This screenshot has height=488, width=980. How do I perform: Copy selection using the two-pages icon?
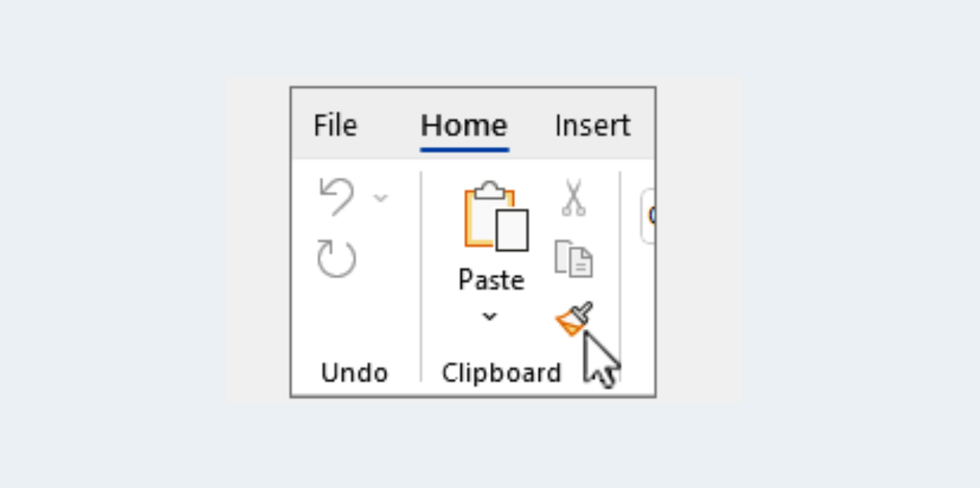(x=572, y=259)
